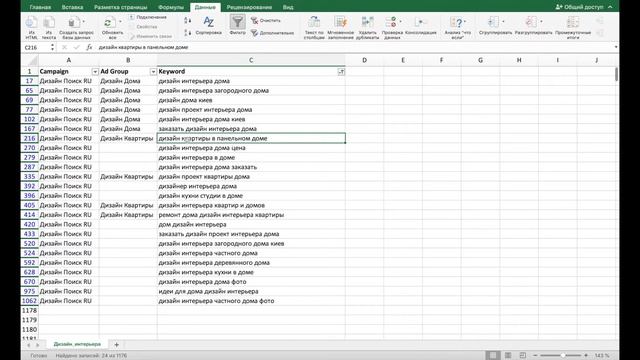
Task: Click cell 'дизайнер интерьера дома'
Action: tap(251, 186)
